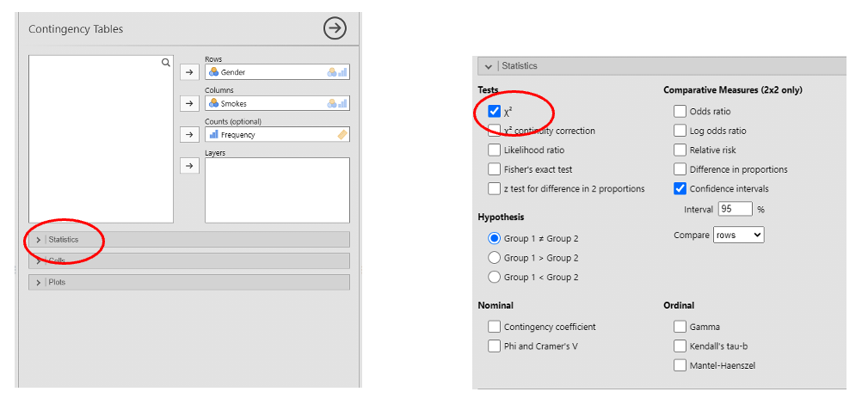Click the nominal icon next to Gender

coord(213,72)
